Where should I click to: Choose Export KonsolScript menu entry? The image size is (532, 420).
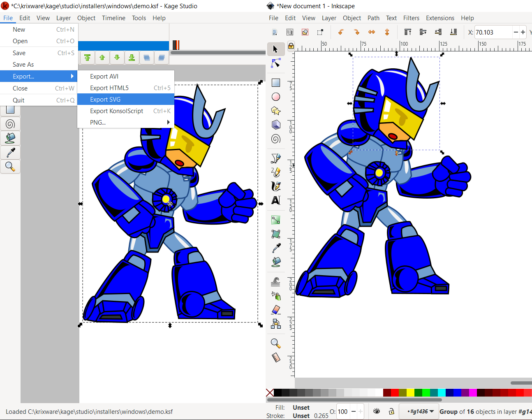126,111
